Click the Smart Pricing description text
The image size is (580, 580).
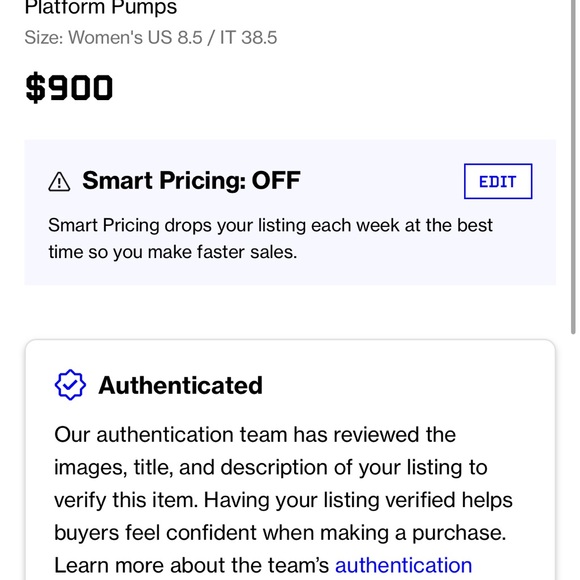pyautogui.click(x=270, y=239)
